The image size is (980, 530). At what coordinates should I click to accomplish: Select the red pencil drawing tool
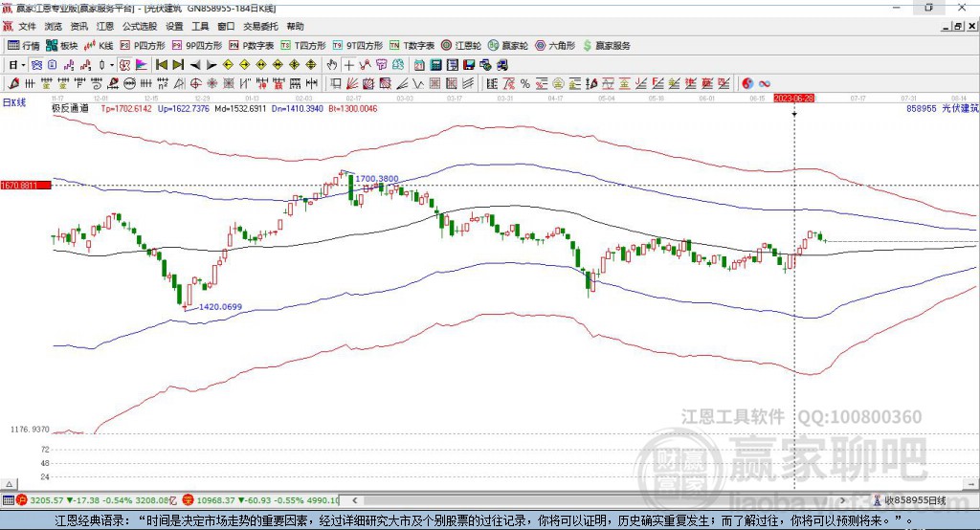coord(13,83)
